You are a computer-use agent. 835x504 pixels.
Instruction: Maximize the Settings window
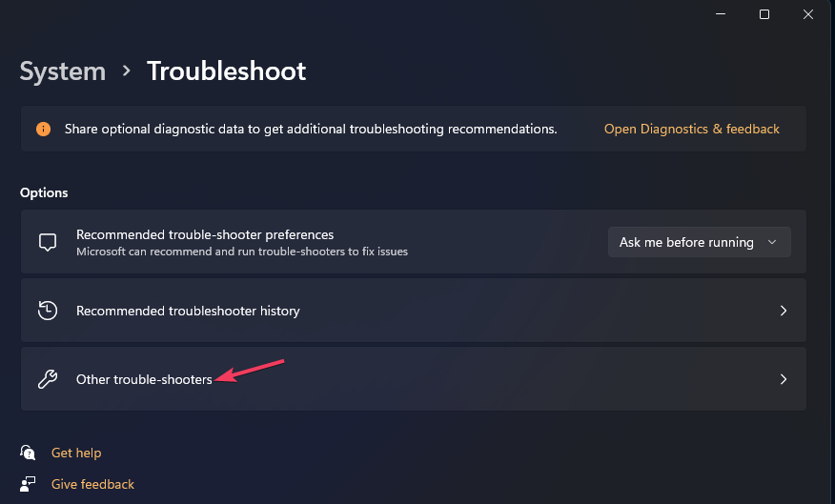764,14
